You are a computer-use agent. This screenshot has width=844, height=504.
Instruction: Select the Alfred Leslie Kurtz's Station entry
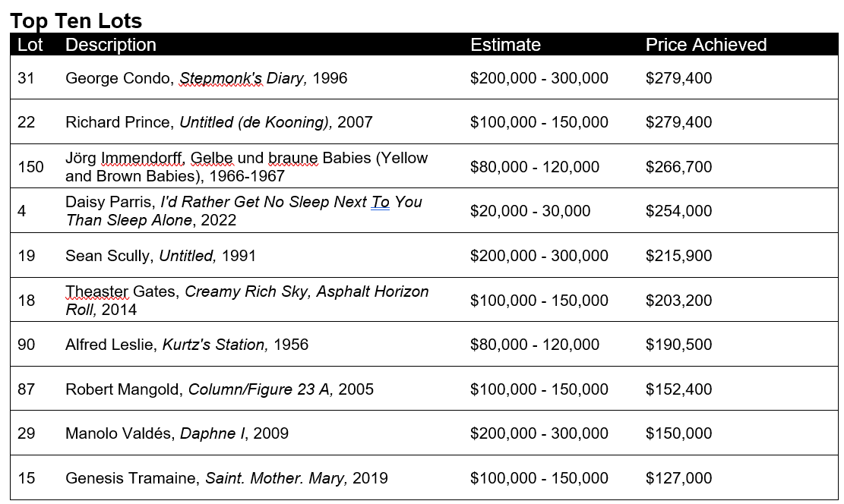[187, 345]
